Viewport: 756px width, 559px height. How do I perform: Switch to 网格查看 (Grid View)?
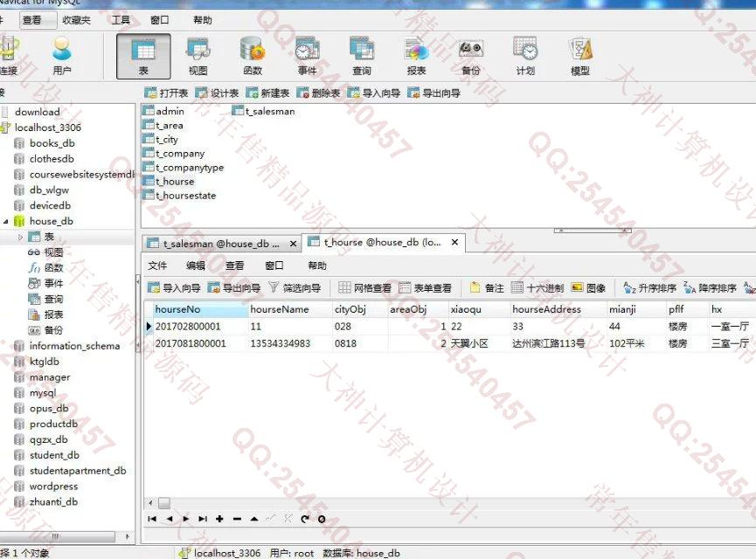[x=365, y=287]
